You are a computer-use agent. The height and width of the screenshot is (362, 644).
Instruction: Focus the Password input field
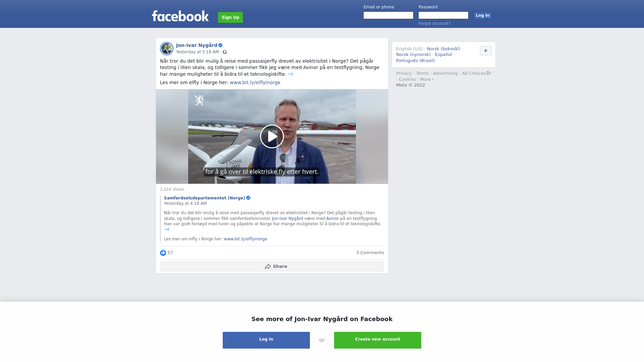pos(443,15)
